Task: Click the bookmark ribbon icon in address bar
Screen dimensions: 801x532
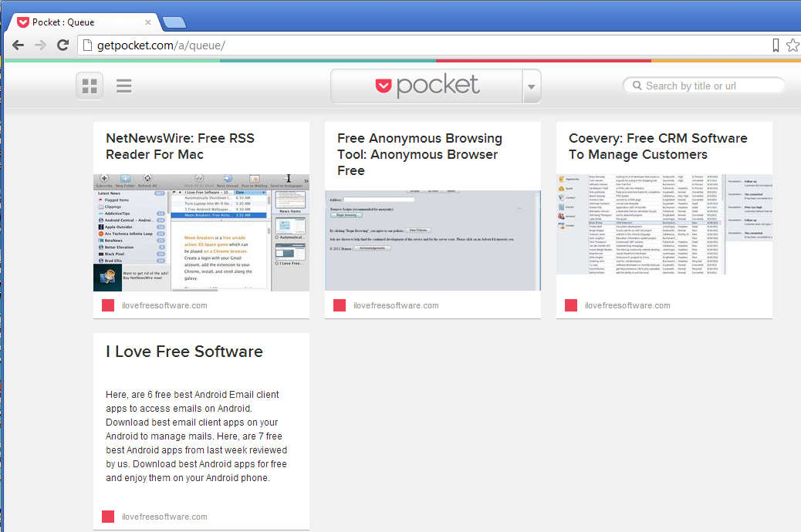Action: pos(776,45)
